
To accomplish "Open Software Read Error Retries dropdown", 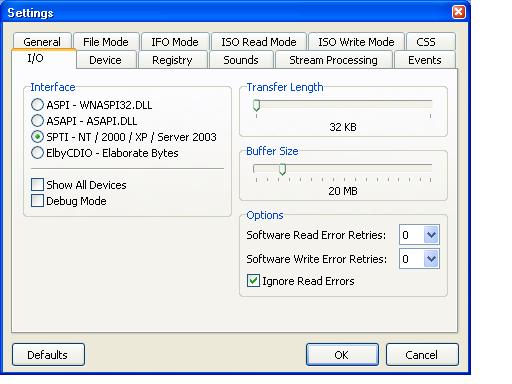I will [431, 235].
